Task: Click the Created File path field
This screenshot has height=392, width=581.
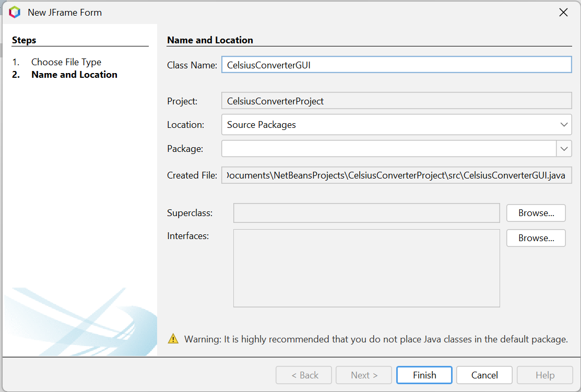Action: (x=397, y=175)
